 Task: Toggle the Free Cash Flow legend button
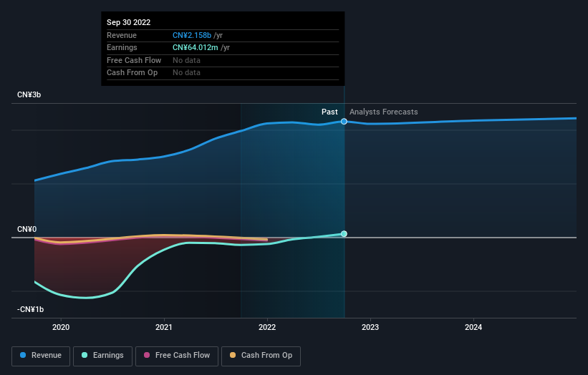point(177,356)
